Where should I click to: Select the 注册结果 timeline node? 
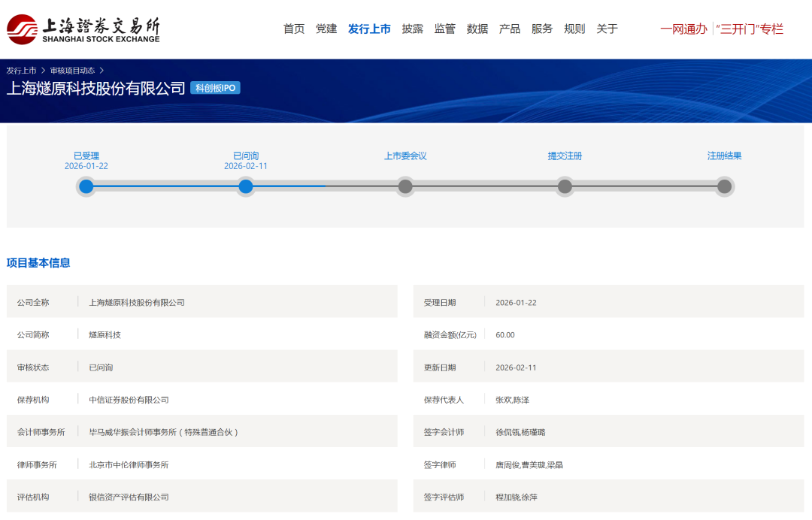tap(725, 186)
